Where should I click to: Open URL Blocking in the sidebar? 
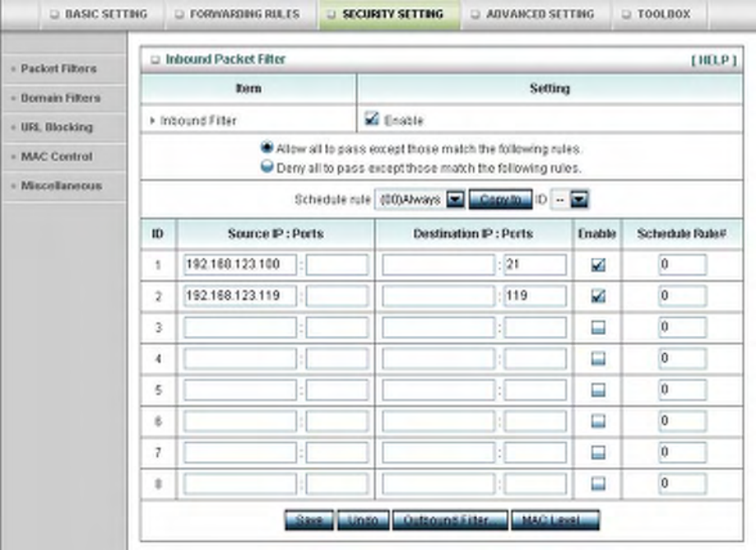(x=57, y=128)
